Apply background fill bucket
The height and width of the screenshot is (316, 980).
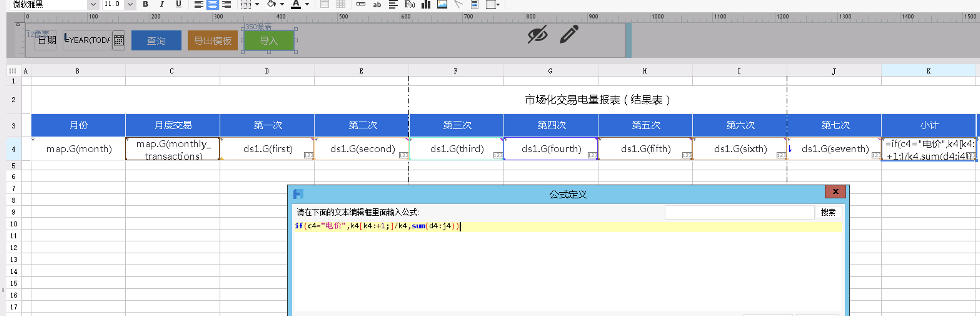click(x=271, y=4)
